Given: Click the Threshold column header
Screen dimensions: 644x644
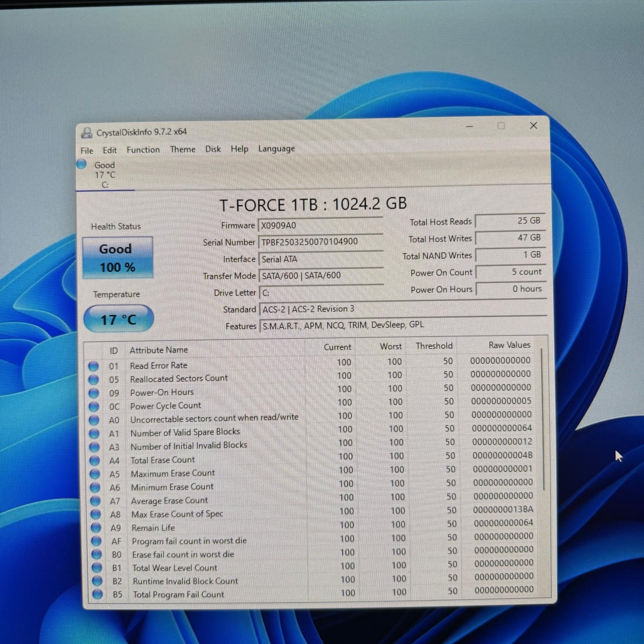Looking at the screenshot, I should tap(434, 346).
